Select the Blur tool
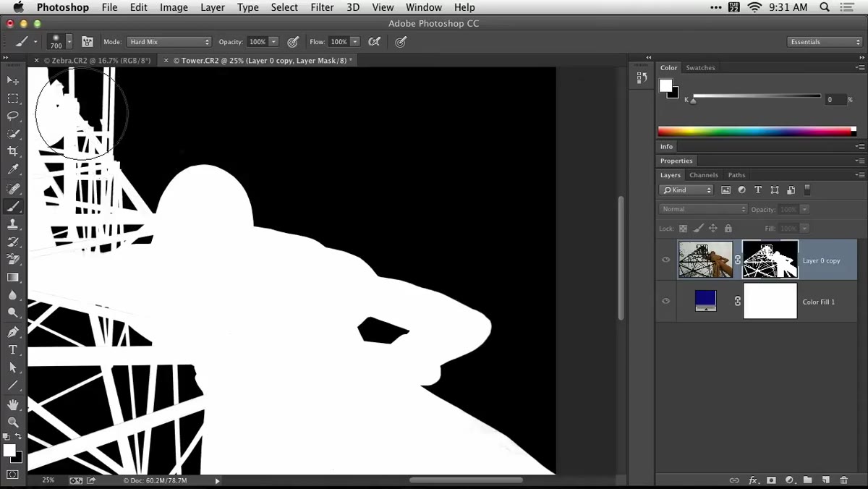This screenshot has width=868, height=489. click(13, 295)
